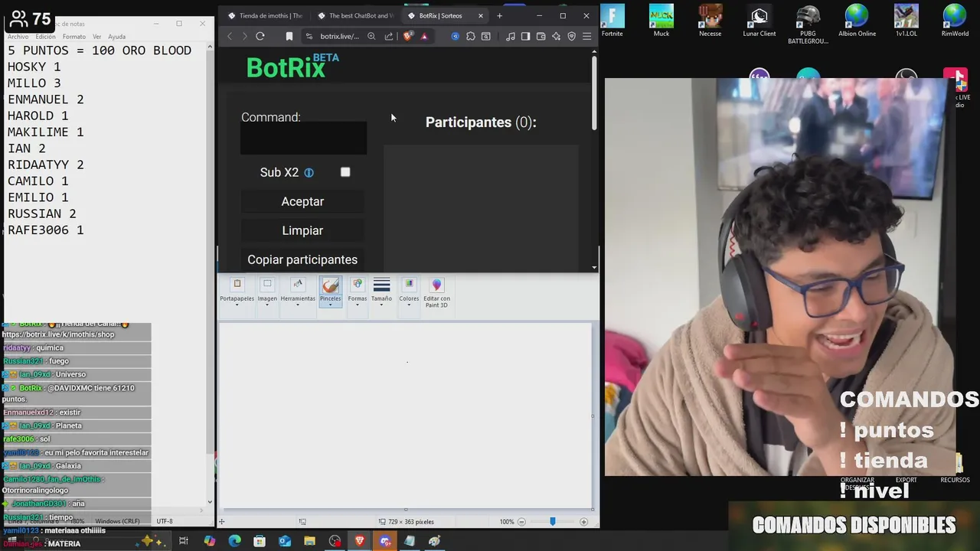
Task: Open the RimWorld desktop shortcut
Action: (955, 21)
